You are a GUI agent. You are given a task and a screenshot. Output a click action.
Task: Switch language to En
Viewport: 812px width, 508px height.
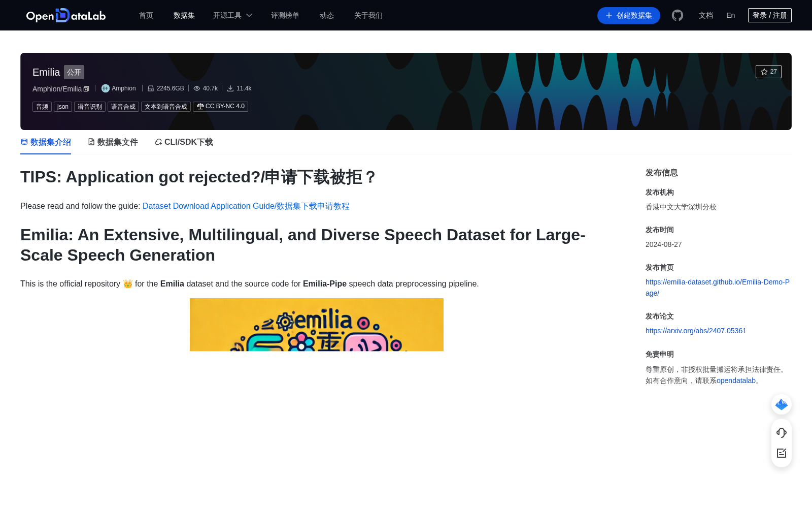coord(731,15)
